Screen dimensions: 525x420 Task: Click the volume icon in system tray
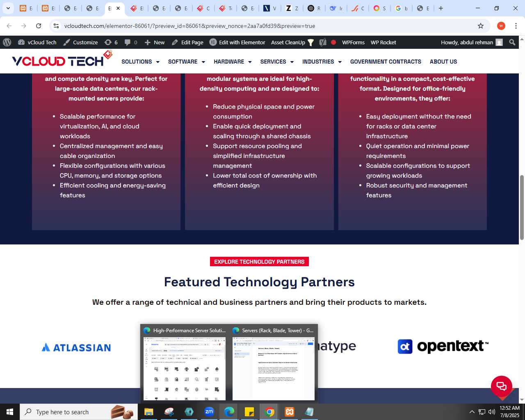click(492, 412)
